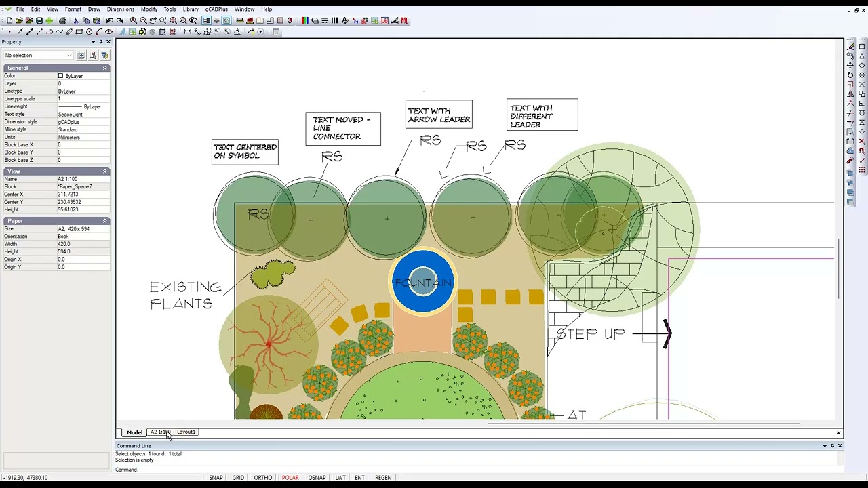Image resolution: width=868 pixels, height=488 pixels.
Task: Select the Trim tool in right toolbar
Action: pyautogui.click(x=850, y=113)
